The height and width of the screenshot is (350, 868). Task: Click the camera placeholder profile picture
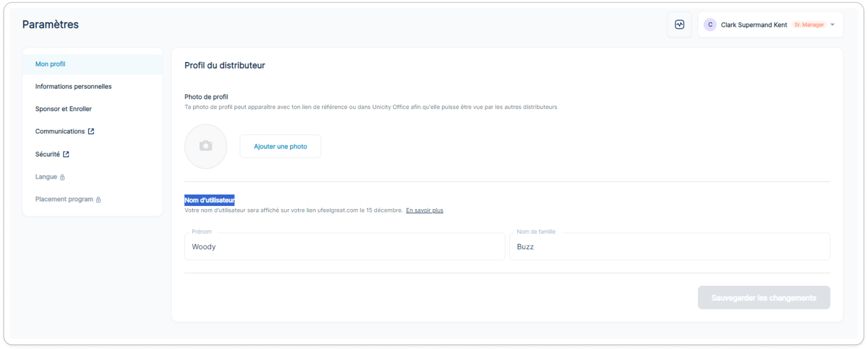(206, 146)
